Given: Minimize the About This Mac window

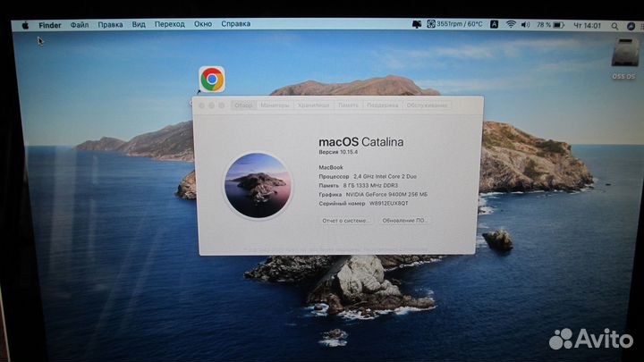Looking at the screenshot, I should (x=211, y=105).
